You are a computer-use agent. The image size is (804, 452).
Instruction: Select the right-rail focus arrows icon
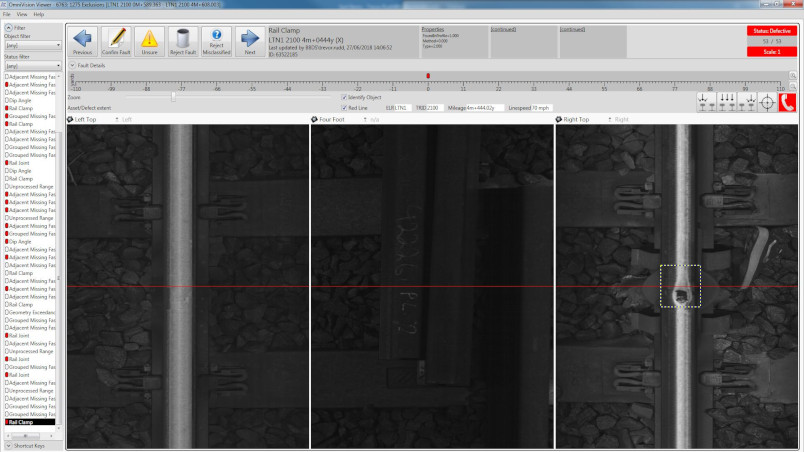747,101
